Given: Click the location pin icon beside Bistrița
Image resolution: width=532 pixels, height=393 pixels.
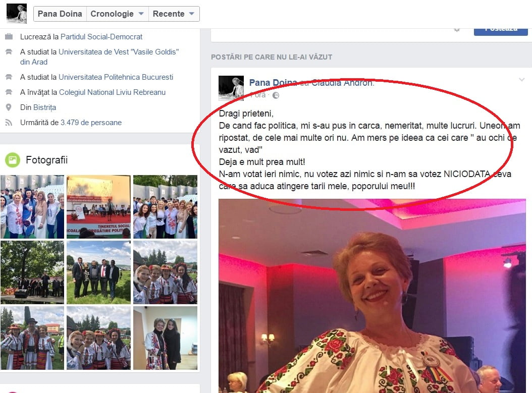Looking at the screenshot, I should tap(9, 107).
